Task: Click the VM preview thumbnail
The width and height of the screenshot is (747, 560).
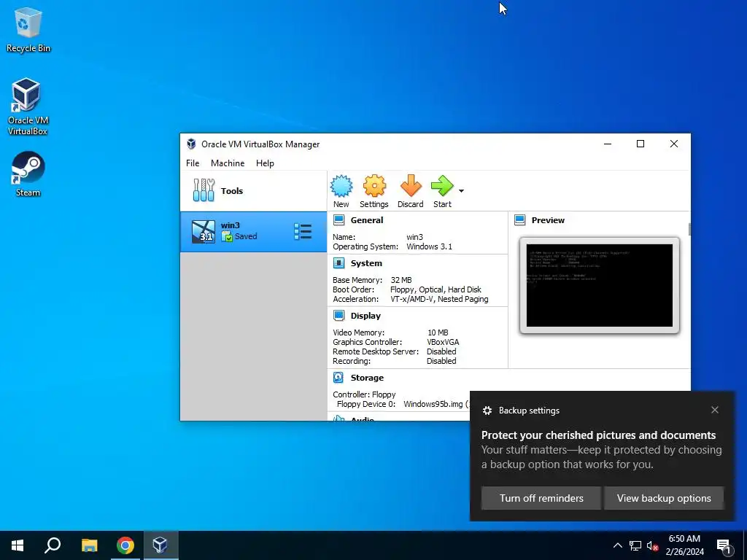Action: click(x=600, y=285)
